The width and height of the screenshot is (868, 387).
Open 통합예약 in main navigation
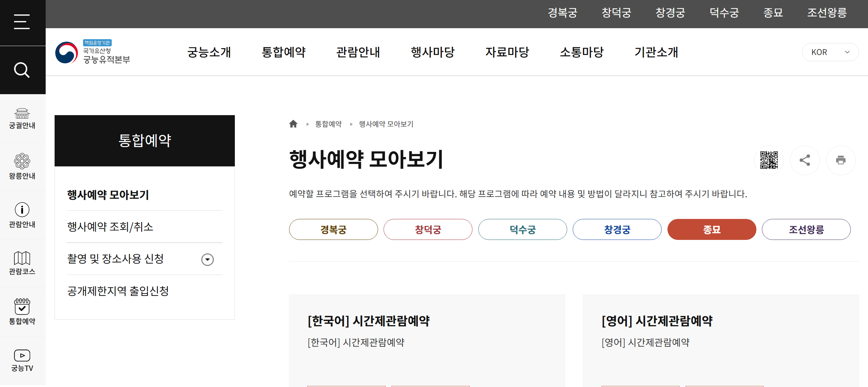(x=284, y=52)
